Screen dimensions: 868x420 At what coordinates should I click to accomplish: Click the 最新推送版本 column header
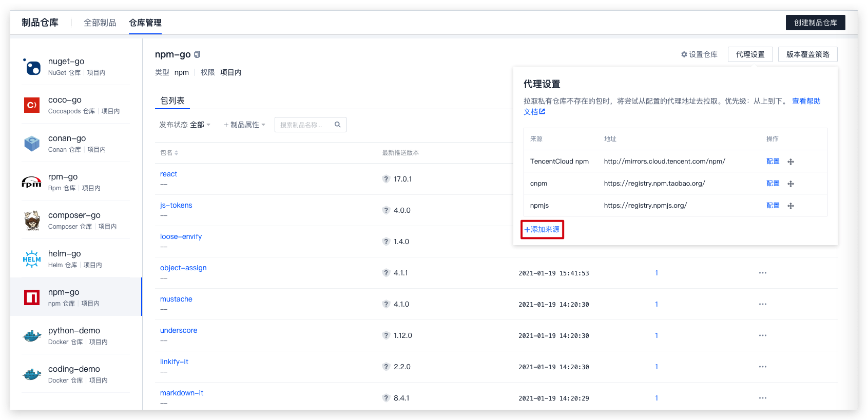[x=400, y=153]
